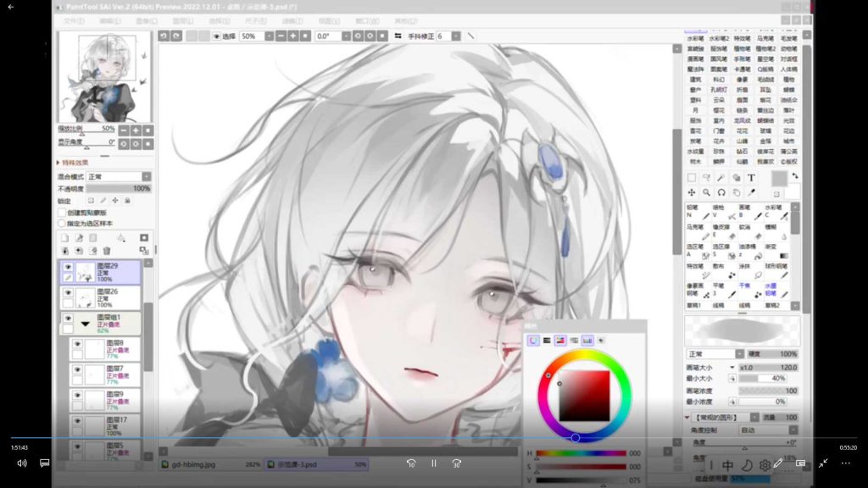Click the navigator thumbnail preview
This screenshot has height=488, width=868.
[104, 76]
